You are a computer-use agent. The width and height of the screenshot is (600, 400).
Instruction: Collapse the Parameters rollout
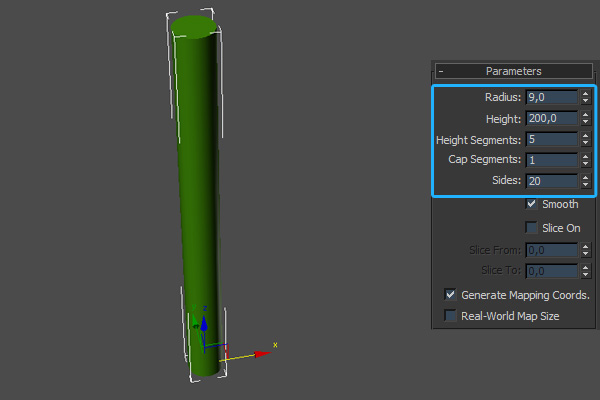pos(441,71)
